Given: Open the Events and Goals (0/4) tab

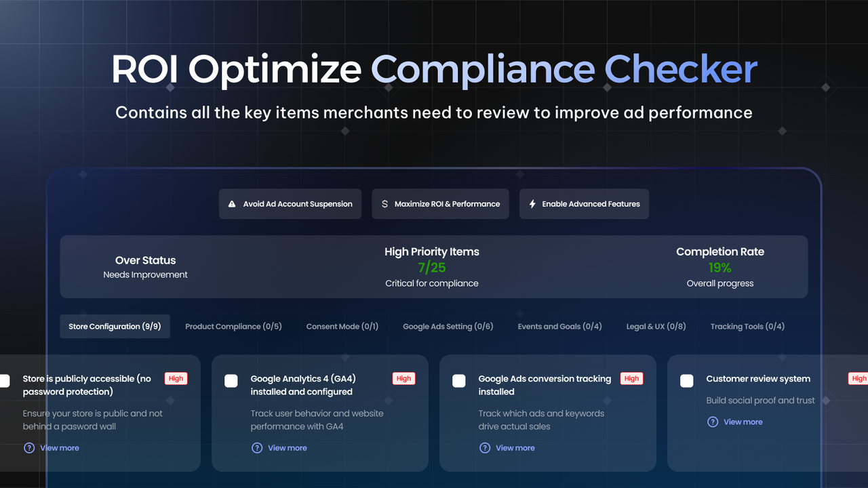Looking at the screenshot, I should 560,327.
